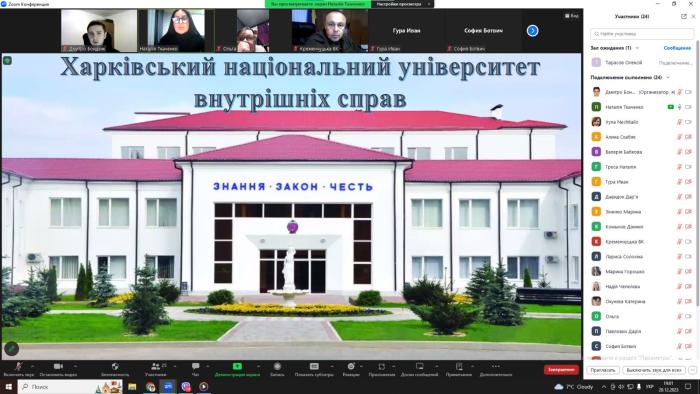Open the View layout option
Viewport: 700px width, 394px height.
571,16
